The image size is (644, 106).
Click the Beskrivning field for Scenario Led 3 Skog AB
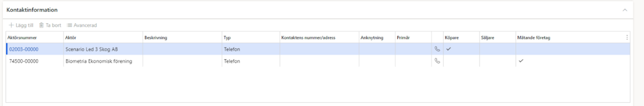pos(182,49)
